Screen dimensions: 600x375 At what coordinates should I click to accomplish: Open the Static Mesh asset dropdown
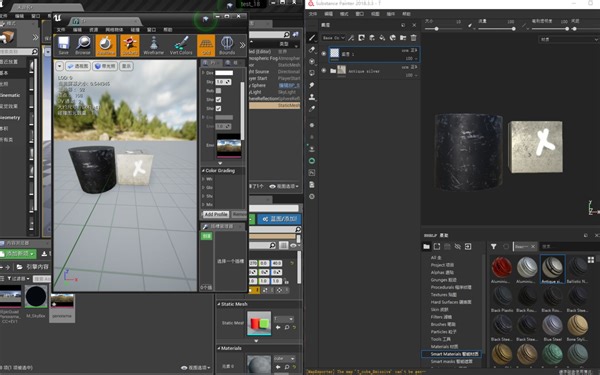[x=284, y=319]
